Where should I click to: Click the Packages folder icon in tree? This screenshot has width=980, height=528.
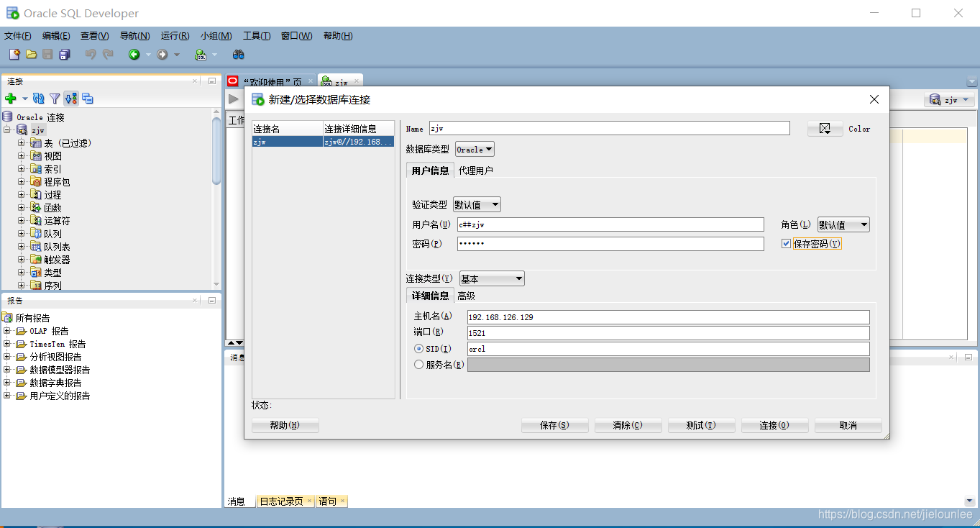tap(36, 182)
